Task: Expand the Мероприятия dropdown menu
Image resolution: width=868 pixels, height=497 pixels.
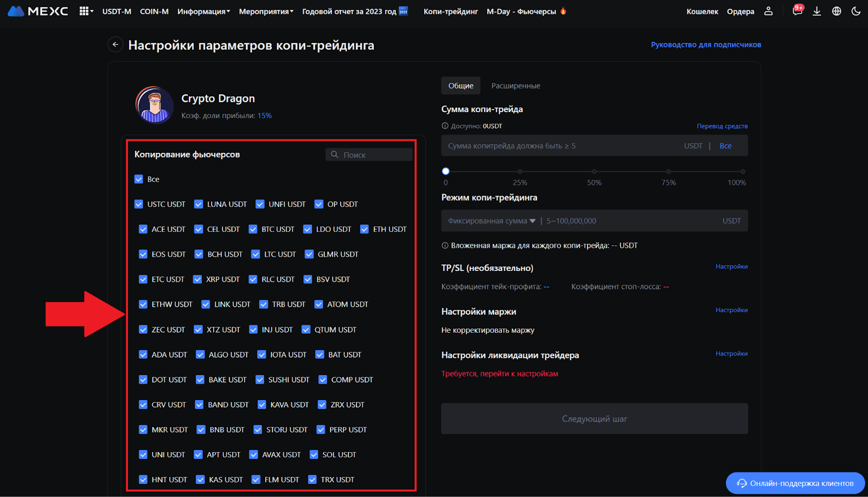Action: tap(266, 11)
